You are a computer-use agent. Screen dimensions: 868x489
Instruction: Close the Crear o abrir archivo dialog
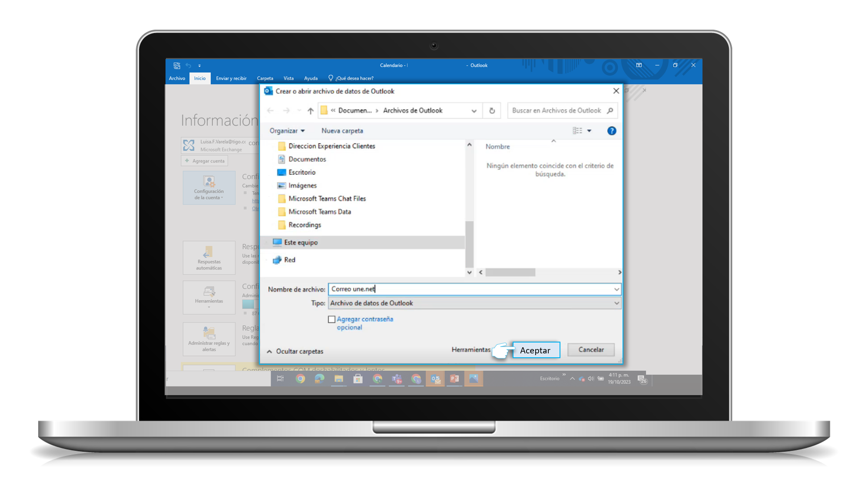pyautogui.click(x=616, y=91)
